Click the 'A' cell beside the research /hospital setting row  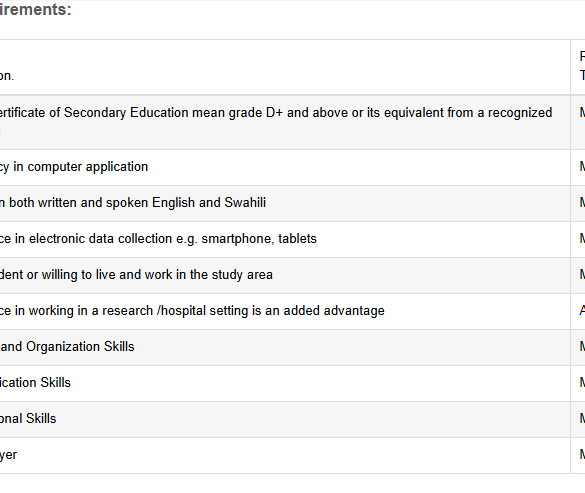[x=578, y=311]
